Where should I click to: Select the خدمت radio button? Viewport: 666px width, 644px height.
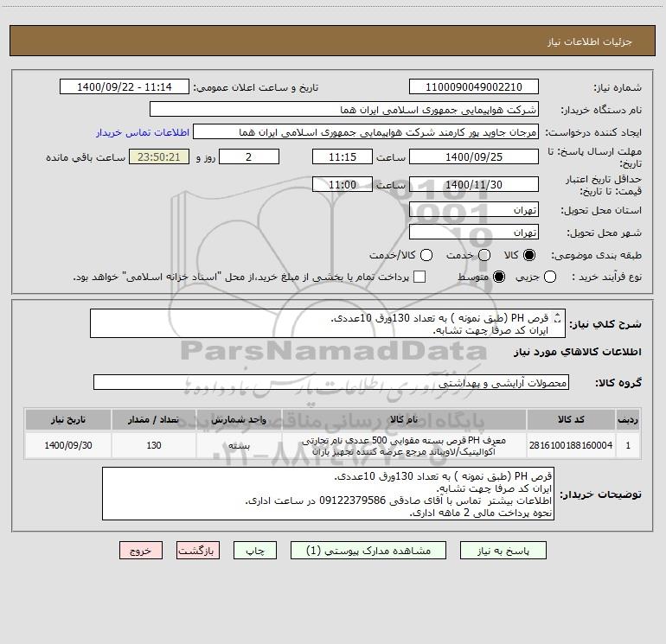point(484,255)
